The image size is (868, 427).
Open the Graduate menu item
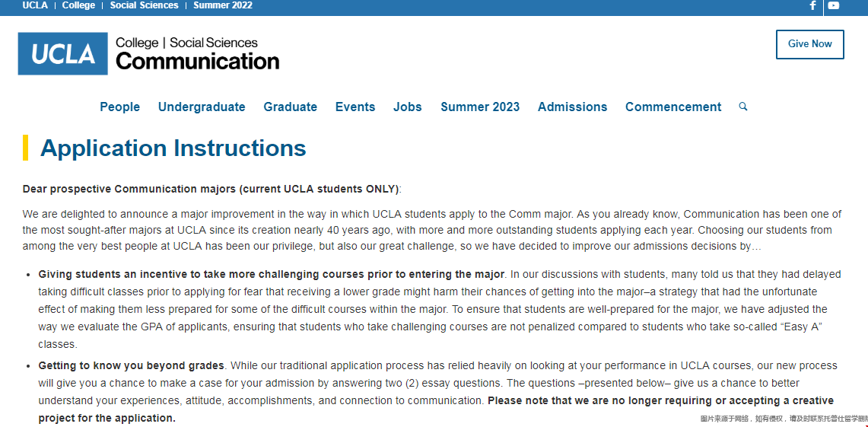[x=290, y=107]
